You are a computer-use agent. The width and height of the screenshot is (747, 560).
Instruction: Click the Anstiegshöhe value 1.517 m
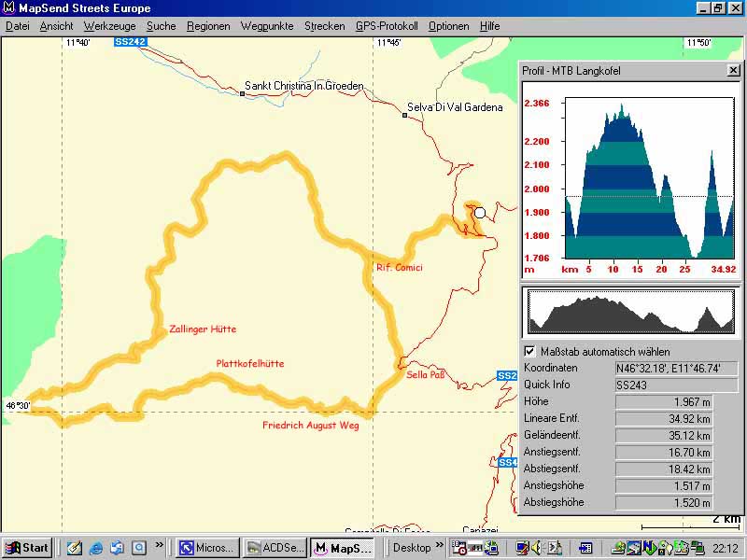coord(664,485)
